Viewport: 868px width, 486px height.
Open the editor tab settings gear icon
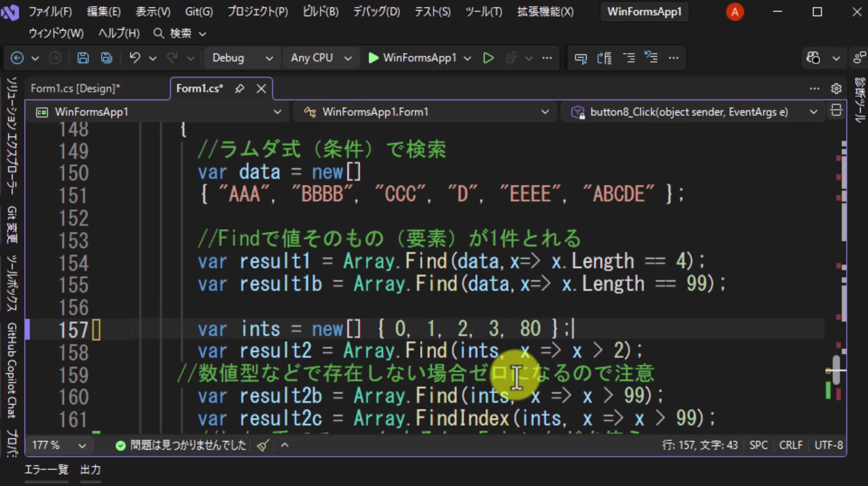point(836,89)
